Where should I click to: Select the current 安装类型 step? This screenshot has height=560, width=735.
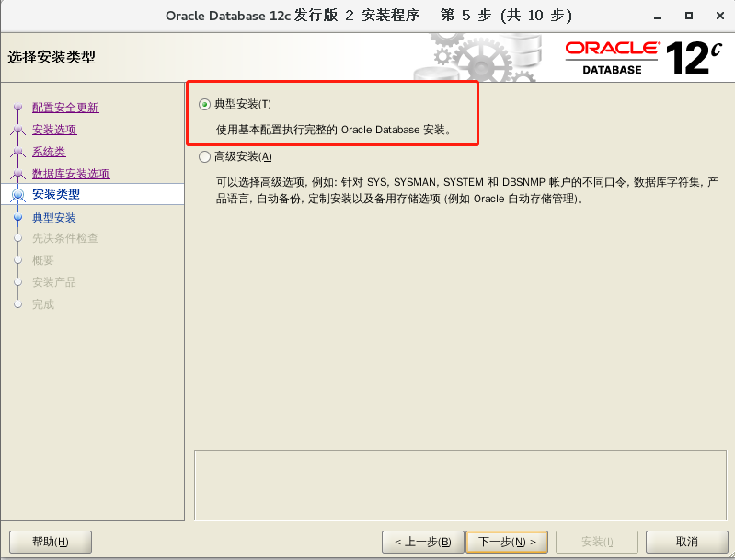[x=56, y=194]
